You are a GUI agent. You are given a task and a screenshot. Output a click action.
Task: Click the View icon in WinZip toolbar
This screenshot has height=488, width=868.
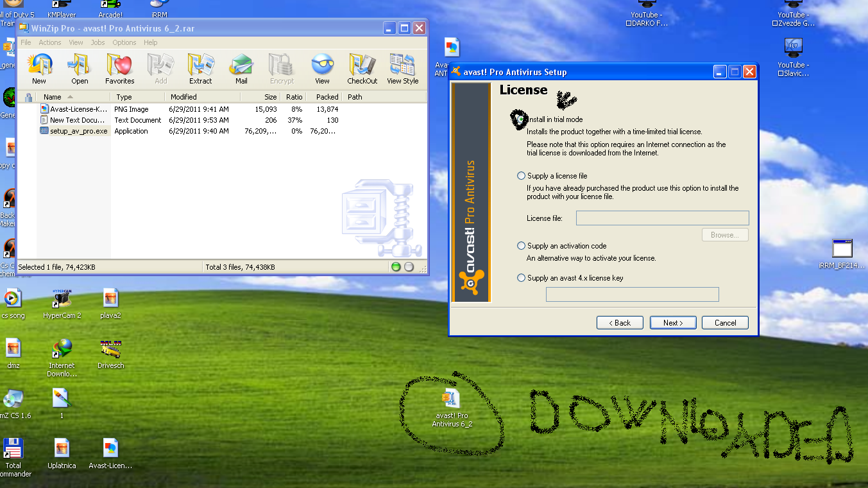[322, 69]
